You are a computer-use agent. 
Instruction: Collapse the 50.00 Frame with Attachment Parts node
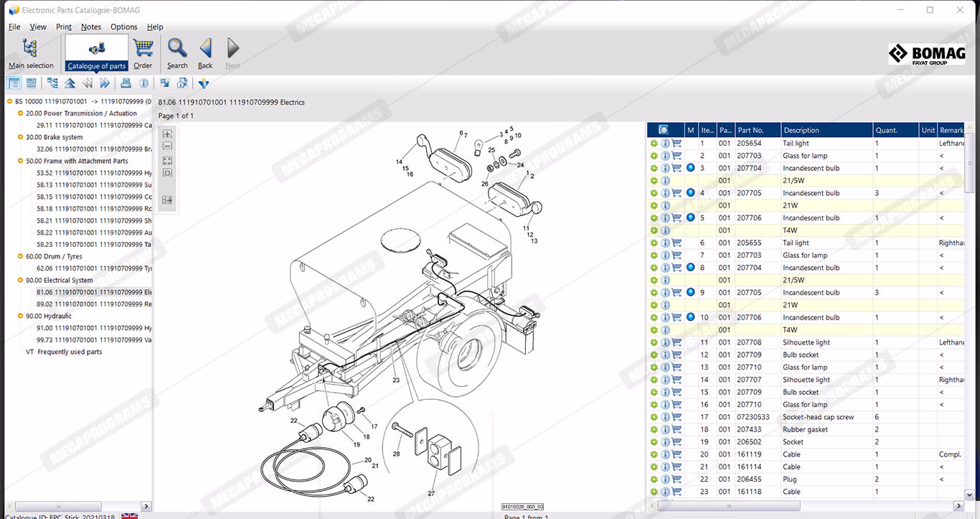coord(20,161)
